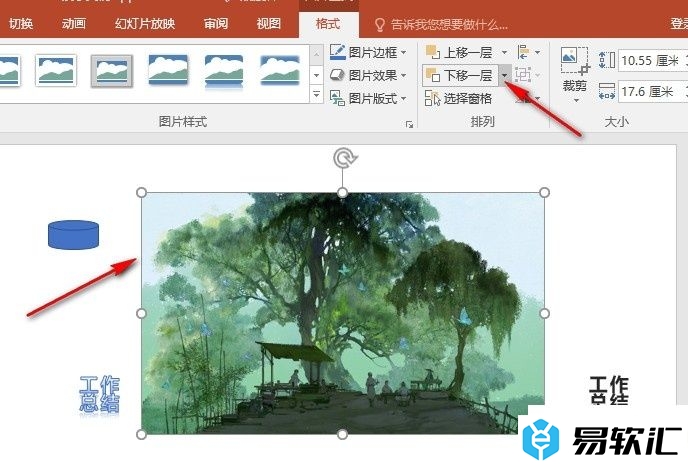Click the top-right resize handle of picture
This screenshot has height=465, width=688.
(545, 193)
